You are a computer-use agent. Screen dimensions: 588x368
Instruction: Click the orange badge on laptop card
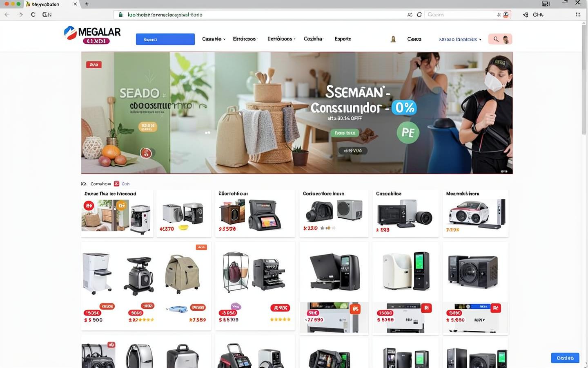356,309
